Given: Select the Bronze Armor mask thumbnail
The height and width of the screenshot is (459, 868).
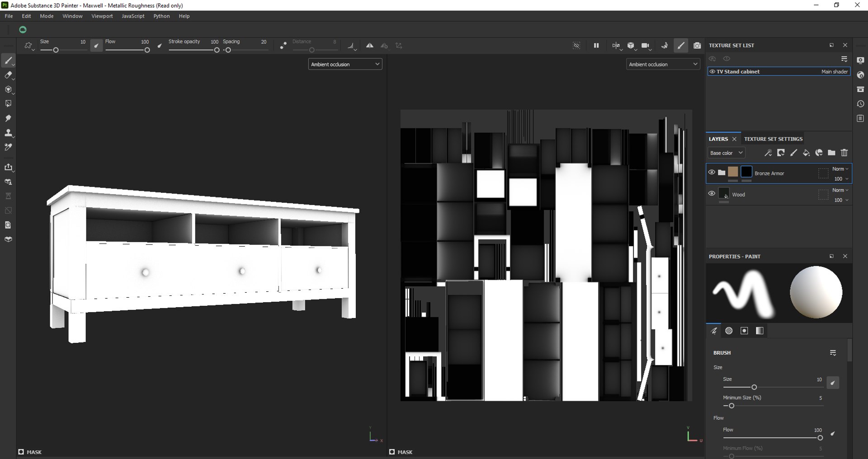Looking at the screenshot, I should pyautogui.click(x=746, y=172).
